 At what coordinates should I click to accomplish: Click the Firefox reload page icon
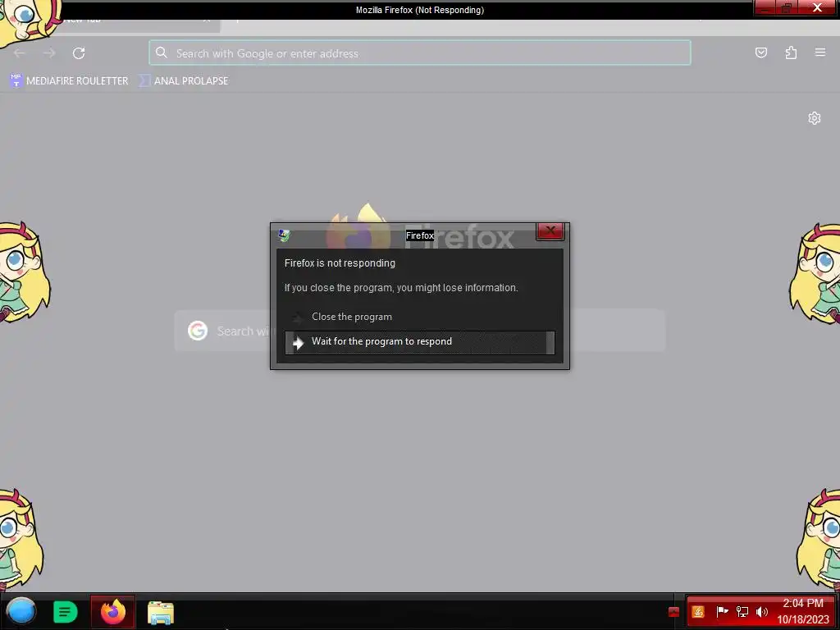(79, 53)
